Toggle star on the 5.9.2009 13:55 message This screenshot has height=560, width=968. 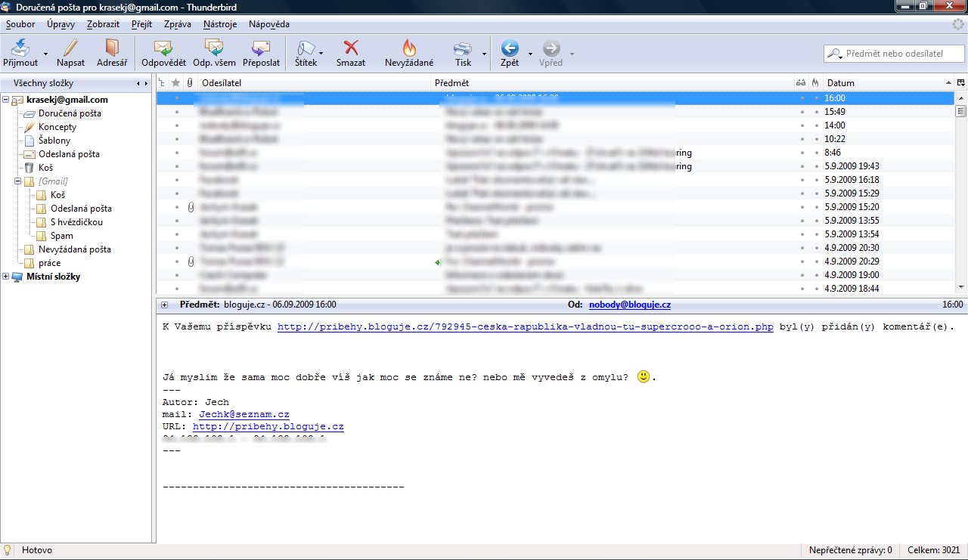click(176, 221)
